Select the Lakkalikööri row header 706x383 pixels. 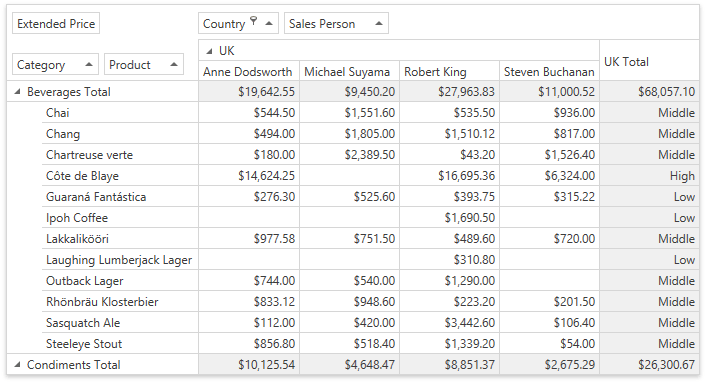click(120, 239)
